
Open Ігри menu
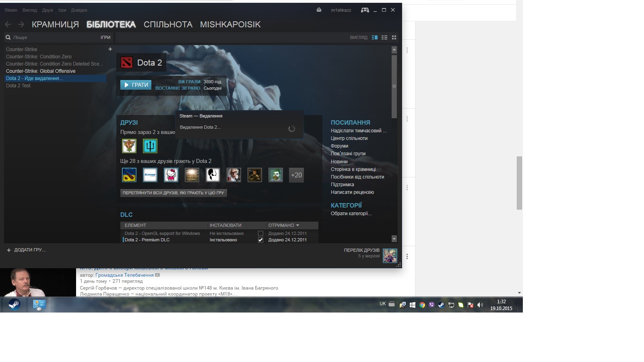pos(62,10)
